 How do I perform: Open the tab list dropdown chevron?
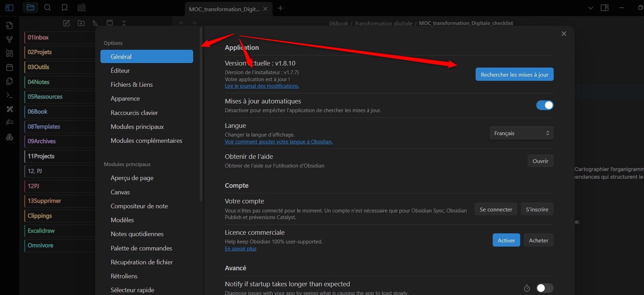pyautogui.click(x=590, y=8)
